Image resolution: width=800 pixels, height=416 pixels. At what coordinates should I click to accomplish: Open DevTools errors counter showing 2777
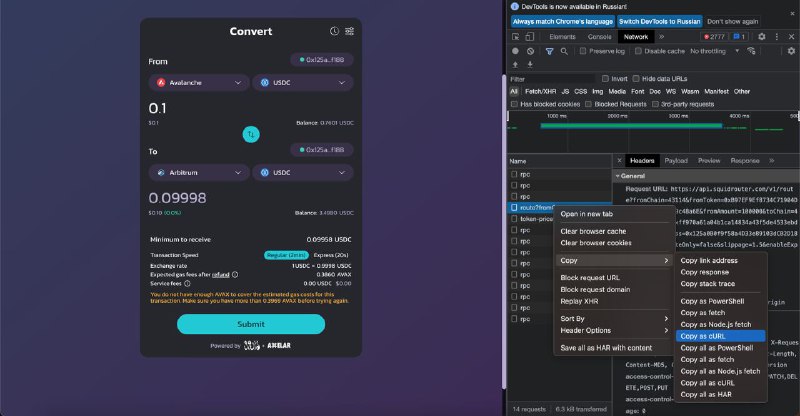(x=714, y=37)
